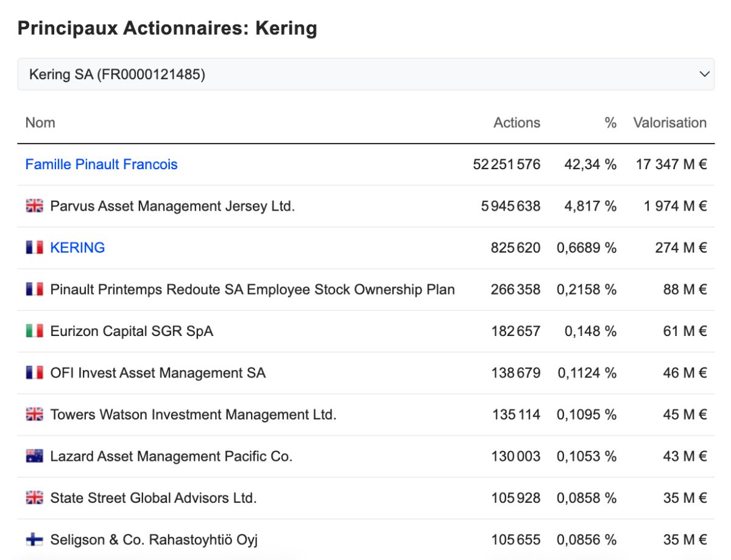Open the KERING shareholder link
This screenshot has height=560, width=731.
click(77, 248)
